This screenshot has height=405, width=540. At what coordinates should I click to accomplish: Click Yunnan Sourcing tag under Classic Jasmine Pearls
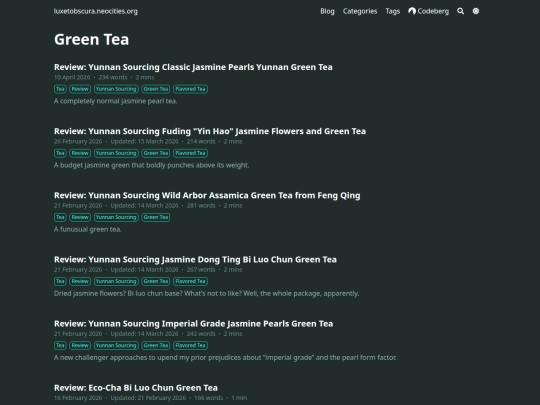coord(116,89)
